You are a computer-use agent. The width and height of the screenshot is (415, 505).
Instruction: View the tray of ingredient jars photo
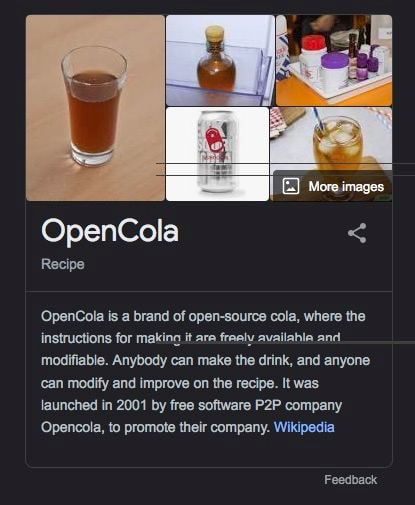click(x=334, y=60)
